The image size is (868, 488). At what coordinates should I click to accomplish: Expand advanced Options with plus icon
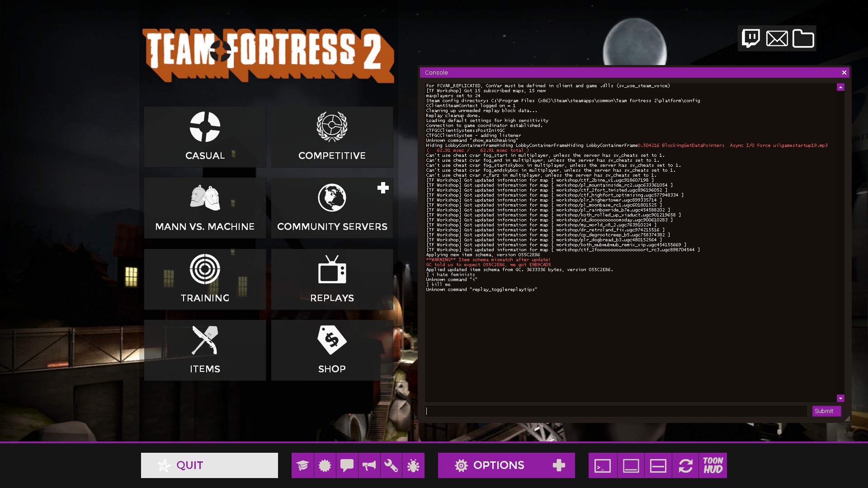point(559,465)
